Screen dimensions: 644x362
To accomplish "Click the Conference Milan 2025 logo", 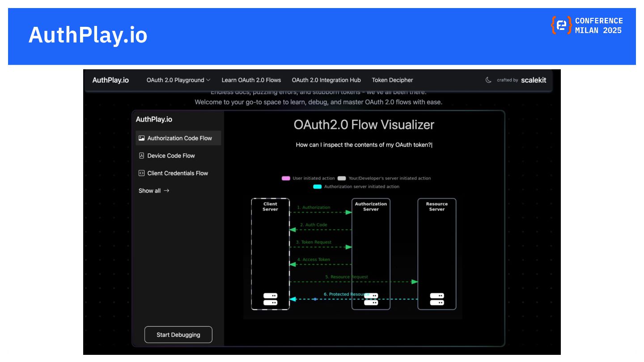I will point(587,25).
